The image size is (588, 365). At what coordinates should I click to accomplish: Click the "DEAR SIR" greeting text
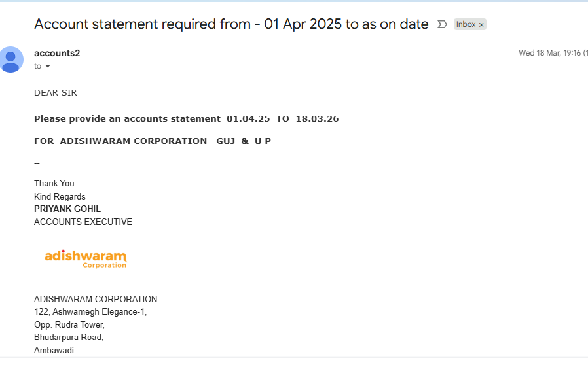tap(56, 93)
